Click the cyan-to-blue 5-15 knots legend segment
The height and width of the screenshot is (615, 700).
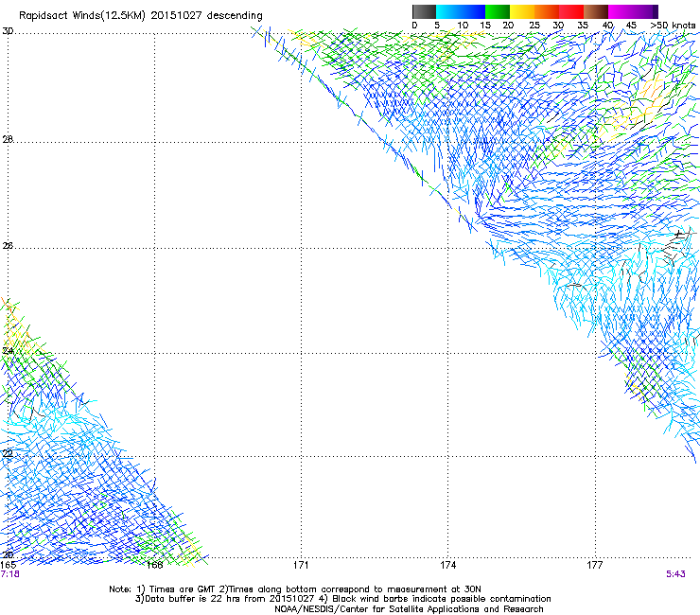click(461, 11)
